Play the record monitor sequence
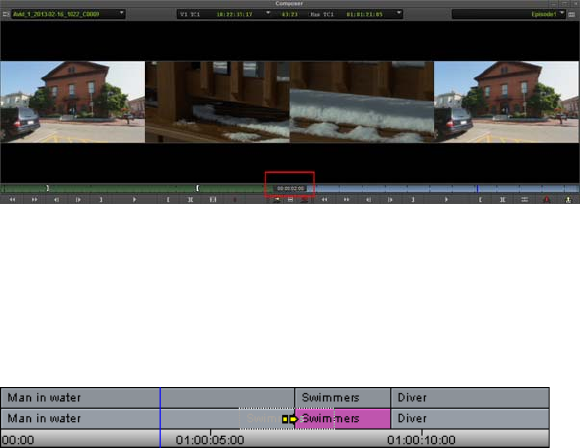Viewport: 580px width, 448px height. [x=446, y=200]
